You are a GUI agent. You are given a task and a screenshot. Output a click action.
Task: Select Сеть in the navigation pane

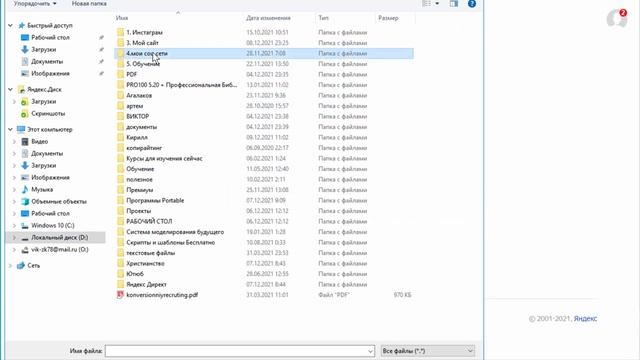point(33,266)
